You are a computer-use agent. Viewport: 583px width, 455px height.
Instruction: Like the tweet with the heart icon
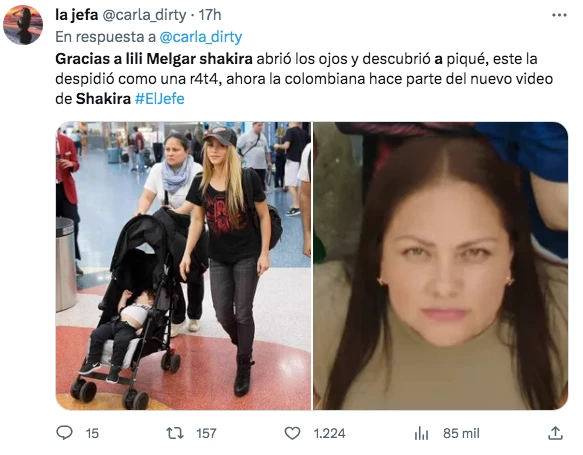point(292,433)
